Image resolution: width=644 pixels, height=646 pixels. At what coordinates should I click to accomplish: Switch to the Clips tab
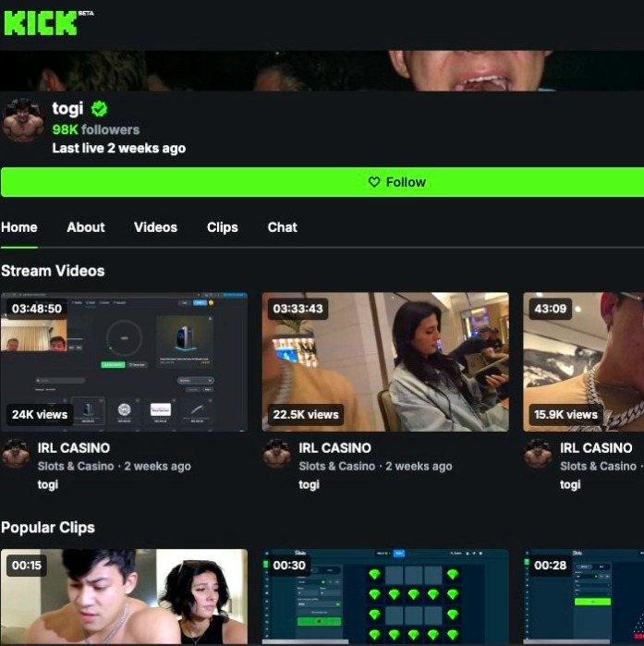(223, 227)
